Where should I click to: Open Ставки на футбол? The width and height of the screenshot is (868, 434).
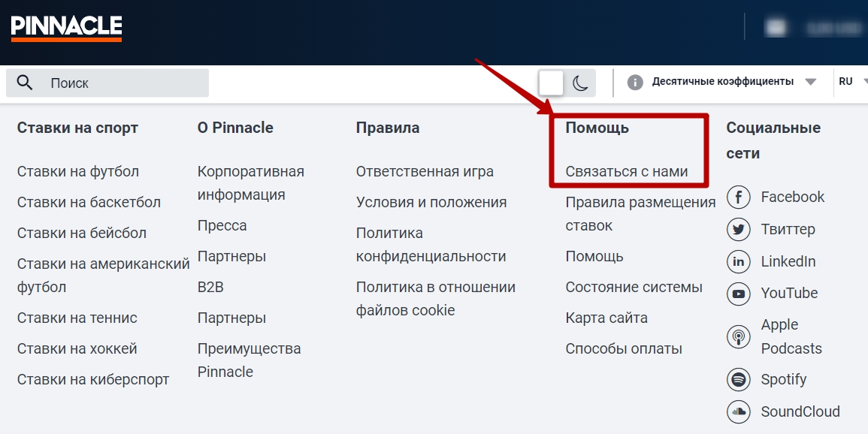pos(78,171)
